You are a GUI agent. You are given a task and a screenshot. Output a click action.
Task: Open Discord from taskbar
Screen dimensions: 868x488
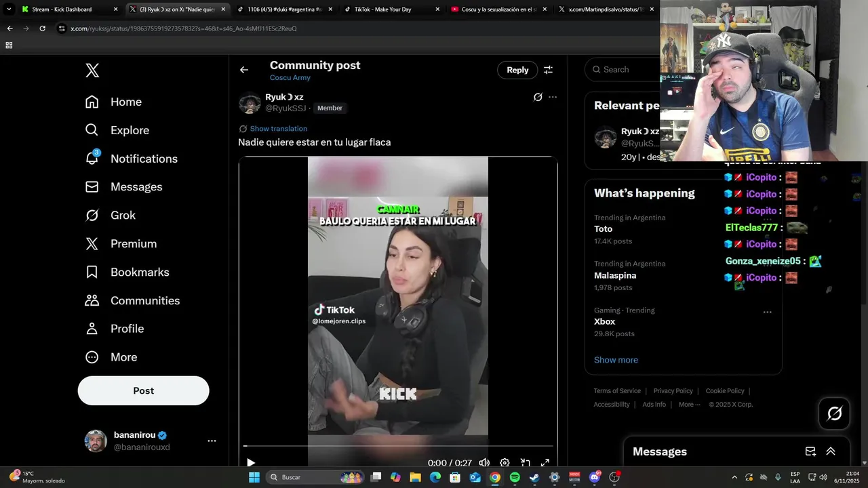[595, 477]
